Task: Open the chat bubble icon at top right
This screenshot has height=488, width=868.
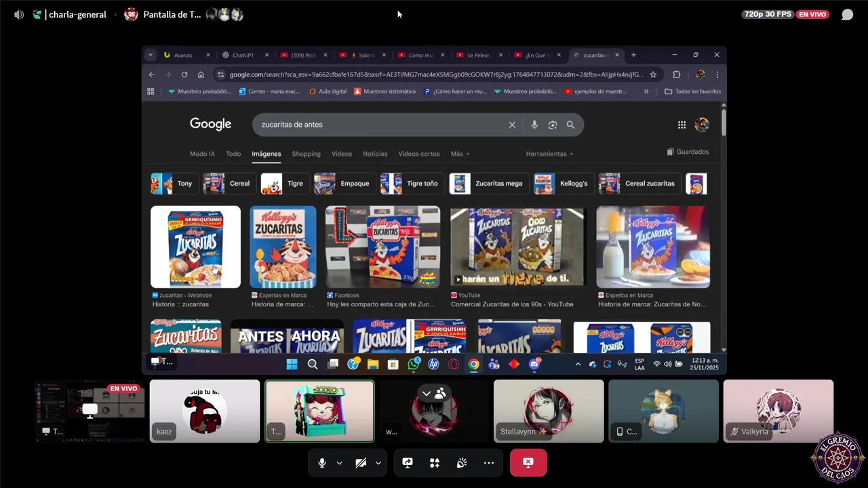Action: pos(847,14)
